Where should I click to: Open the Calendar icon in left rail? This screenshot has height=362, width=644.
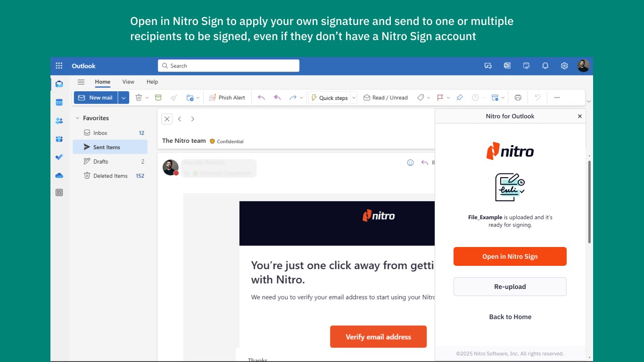click(59, 102)
